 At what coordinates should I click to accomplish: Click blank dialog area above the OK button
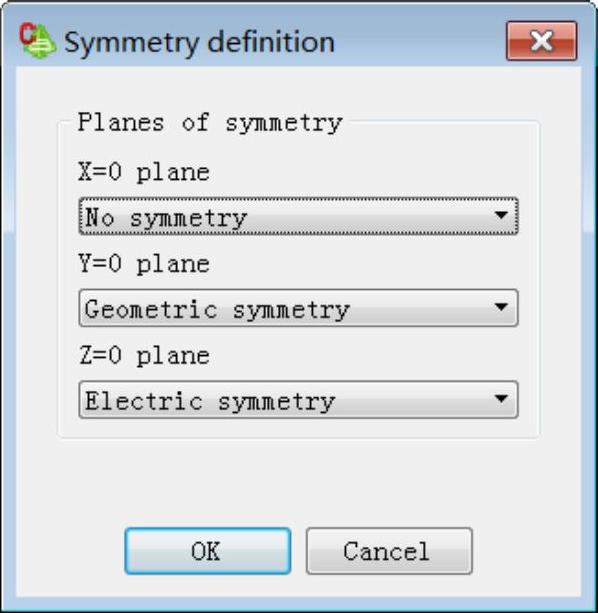coord(299,483)
